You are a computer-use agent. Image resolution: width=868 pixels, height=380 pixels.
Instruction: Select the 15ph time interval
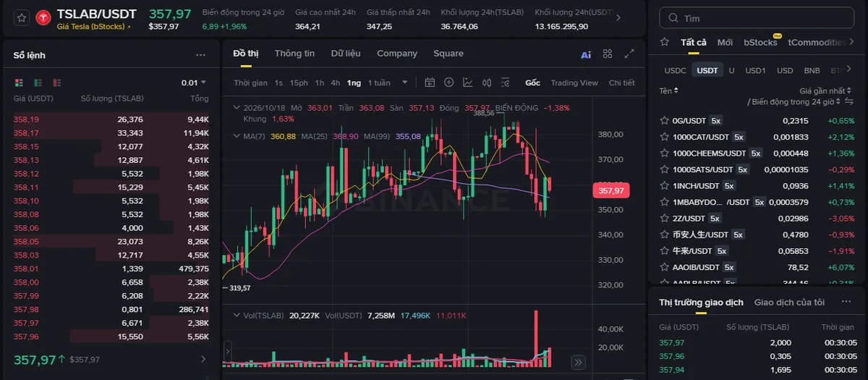click(x=299, y=83)
